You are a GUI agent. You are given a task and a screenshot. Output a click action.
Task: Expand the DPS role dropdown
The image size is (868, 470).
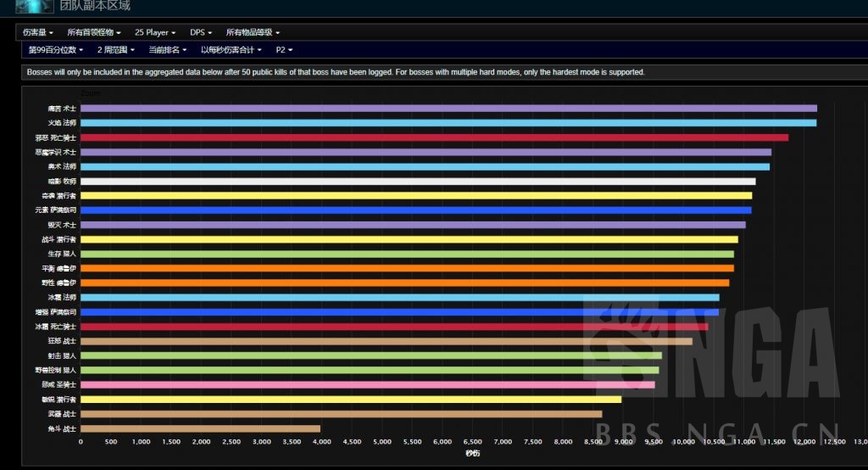tap(200, 33)
